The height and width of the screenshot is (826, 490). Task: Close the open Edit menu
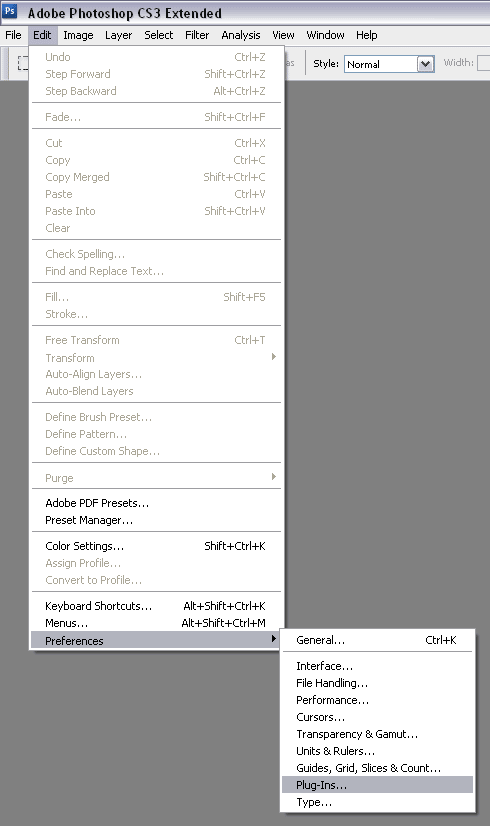(42, 35)
